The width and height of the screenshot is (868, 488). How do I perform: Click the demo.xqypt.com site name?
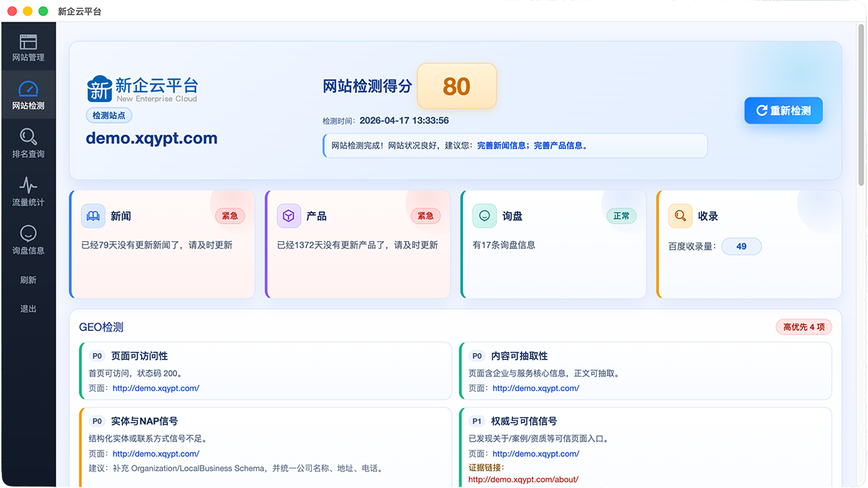pos(152,138)
